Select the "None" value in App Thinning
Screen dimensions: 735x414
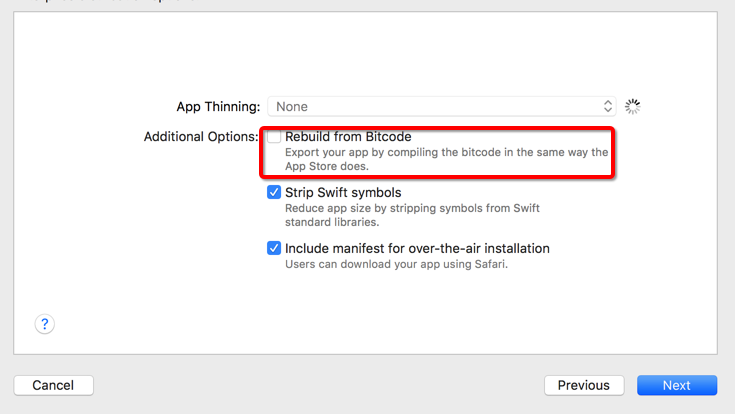pyautogui.click(x=292, y=106)
